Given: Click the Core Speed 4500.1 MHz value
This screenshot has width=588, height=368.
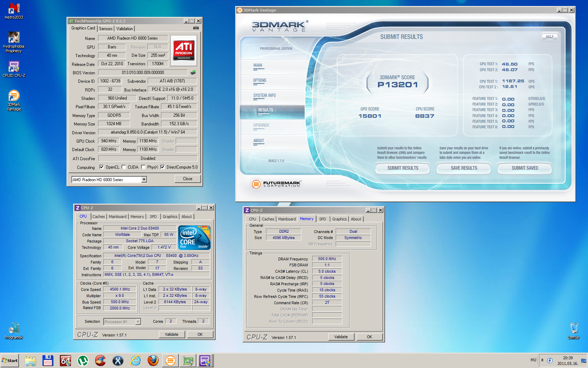Looking at the screenshot, I should point(120,289).
